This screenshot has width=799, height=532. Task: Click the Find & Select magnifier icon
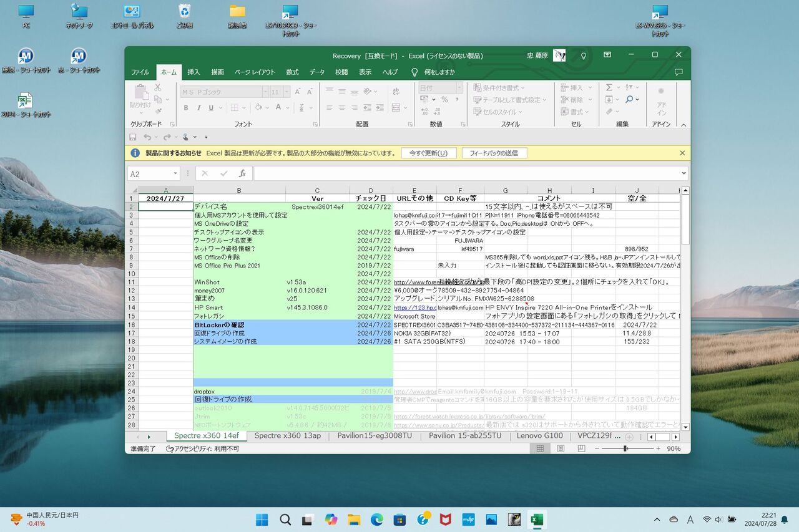[629, 100]
